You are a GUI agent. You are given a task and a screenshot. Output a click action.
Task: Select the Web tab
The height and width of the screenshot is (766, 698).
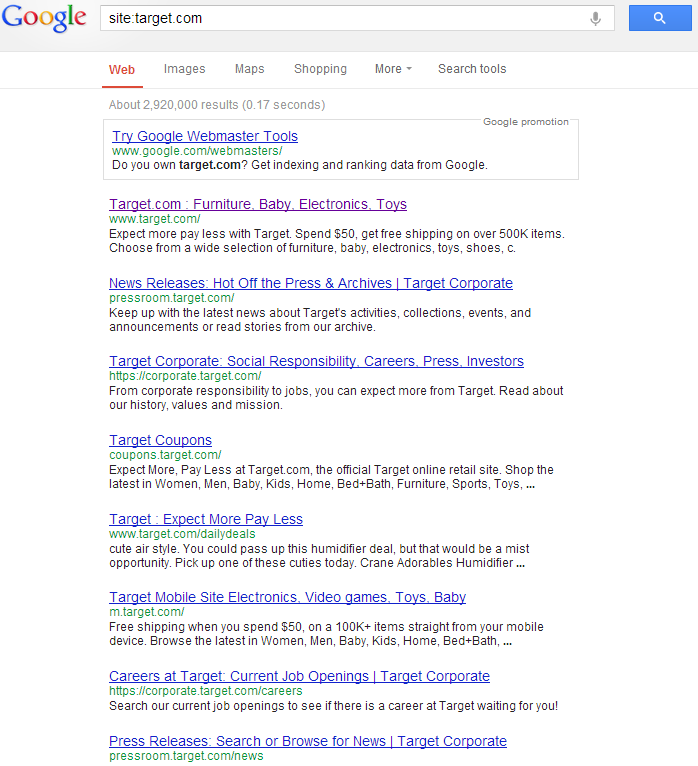point(122,70)
